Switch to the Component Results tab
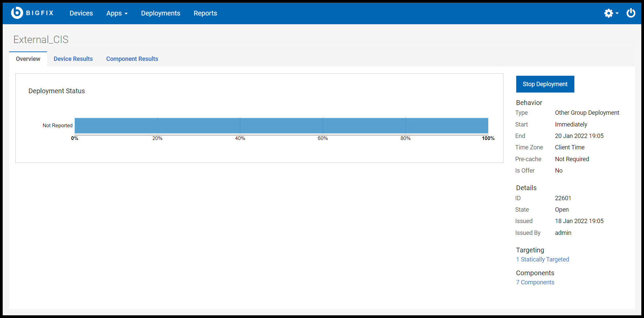The width and height of the screenshot is (644, 318). pos(132,59)
